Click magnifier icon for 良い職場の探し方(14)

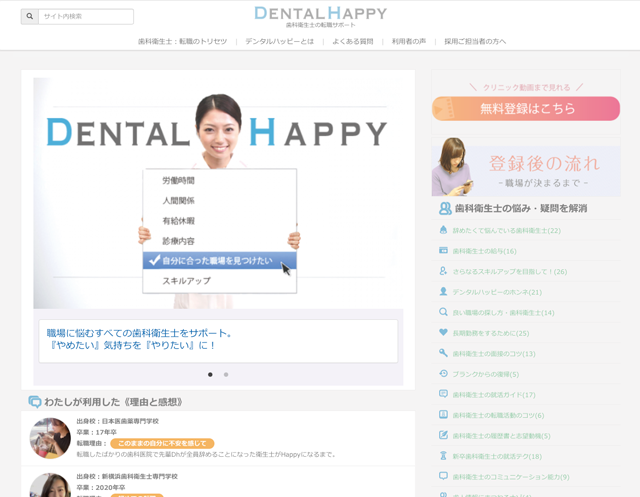point(443,312)
